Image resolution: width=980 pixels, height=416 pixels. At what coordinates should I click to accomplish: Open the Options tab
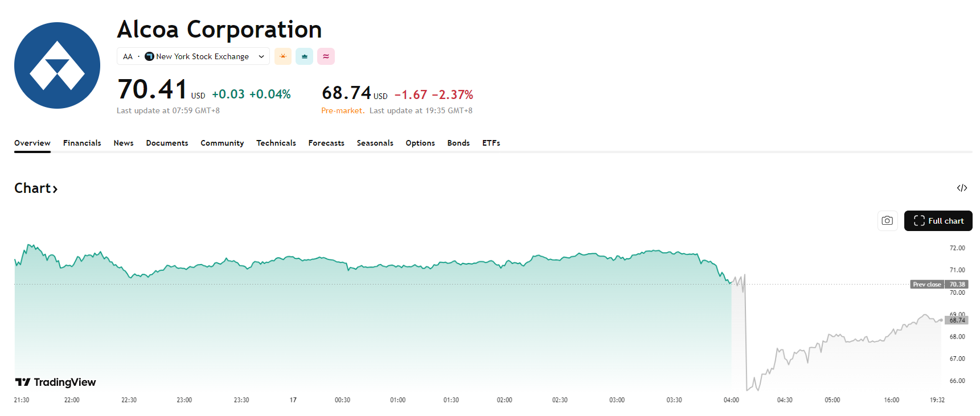420,143
